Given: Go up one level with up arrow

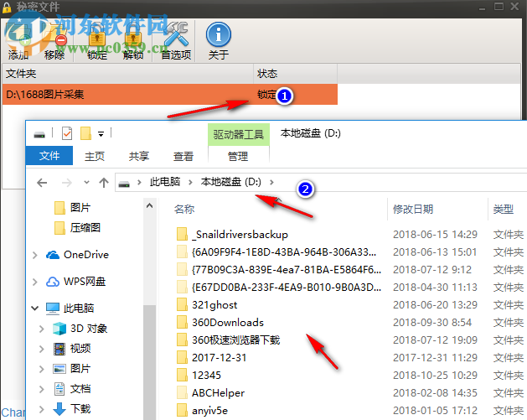Looking at the screenshot, I should click(104, 183).
